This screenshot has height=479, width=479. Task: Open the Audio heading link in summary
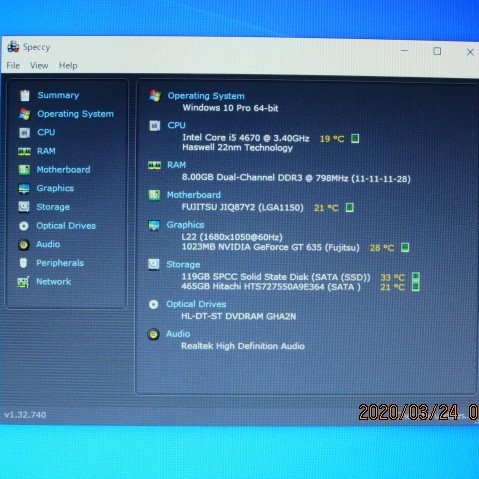click(178, 334)
